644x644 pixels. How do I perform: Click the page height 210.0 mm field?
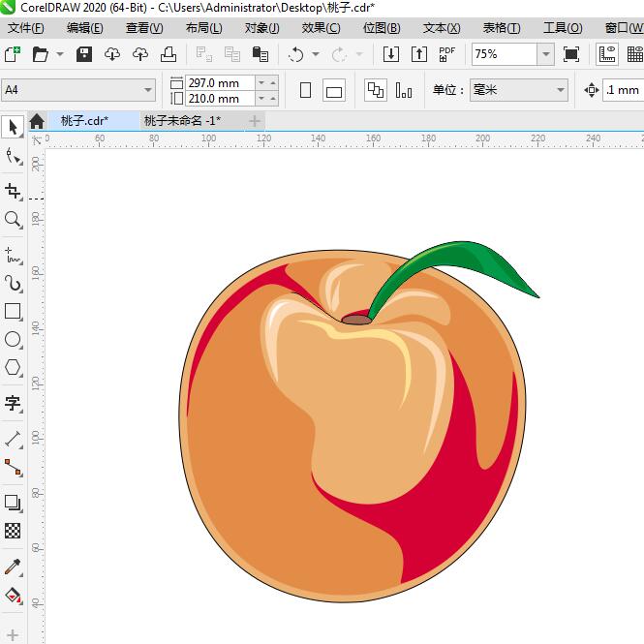coord(221,99)
